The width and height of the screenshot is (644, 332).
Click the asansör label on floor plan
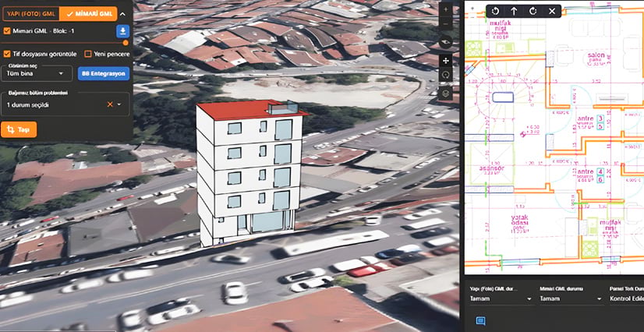click(492, 168)
